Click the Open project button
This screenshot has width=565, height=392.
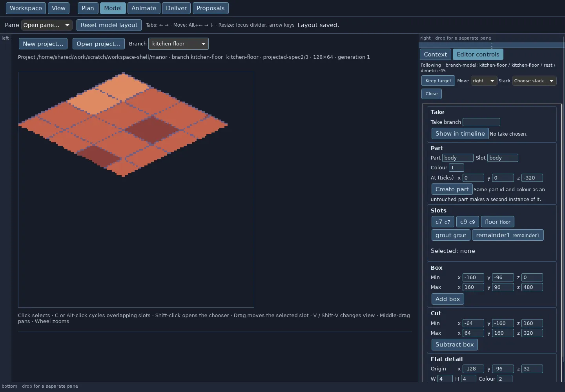(x=98, y=44)
